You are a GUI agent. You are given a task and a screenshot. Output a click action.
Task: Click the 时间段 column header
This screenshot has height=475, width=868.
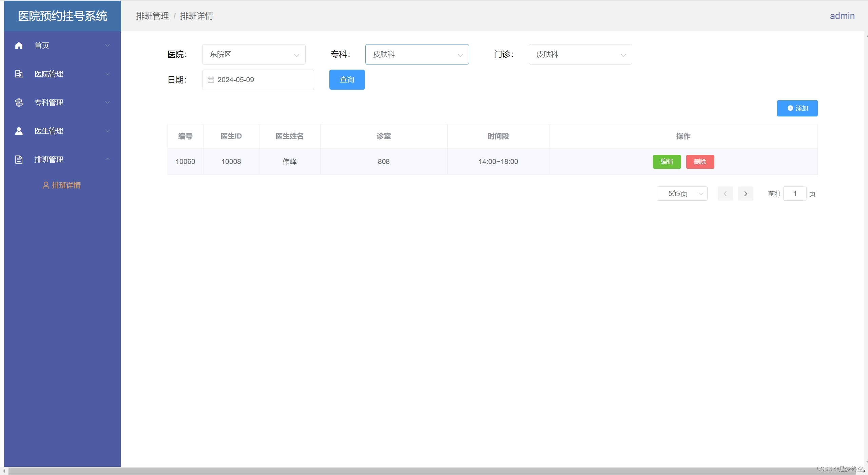(498, 136)
